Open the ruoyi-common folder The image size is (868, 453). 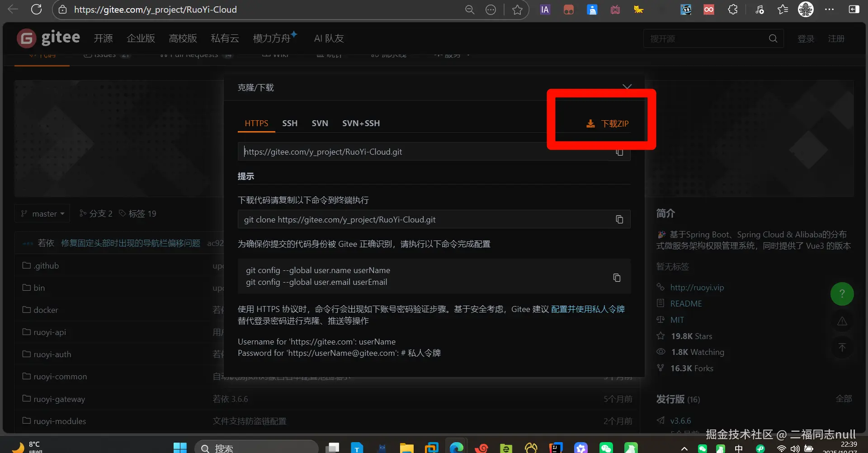(x=60, y=376)
